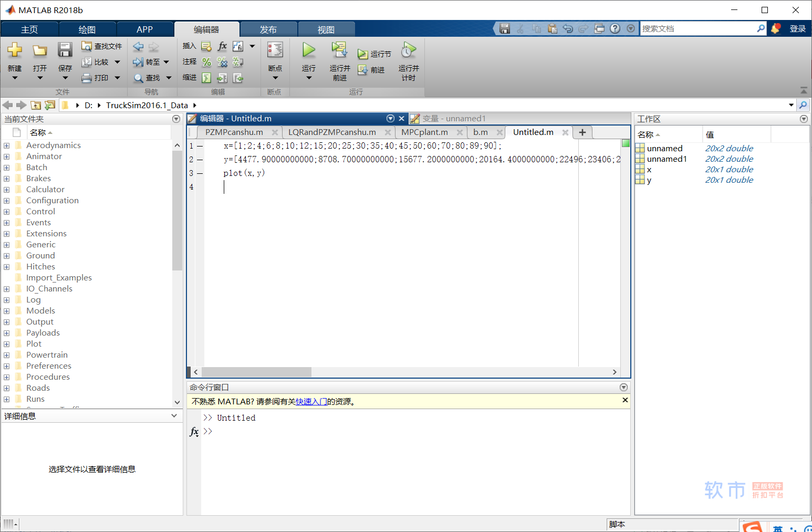Image resolution: width=812 pixels, height=532 pixels.
Task: Click Run and Advance (运行并前进) icon
Action: coord(339,50)
